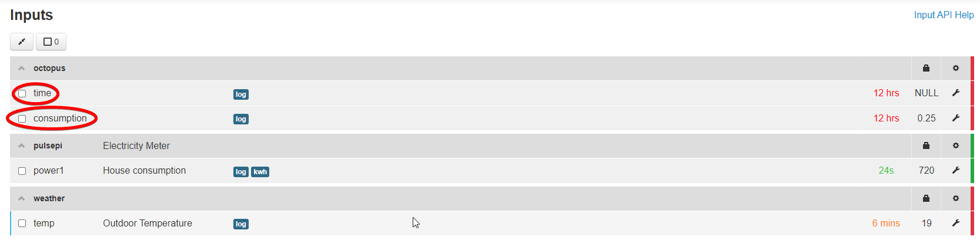The width and height of the screenshot is (980, 247).
Task: Collapse the octopus device group
Action: click(x=22, y=68)
